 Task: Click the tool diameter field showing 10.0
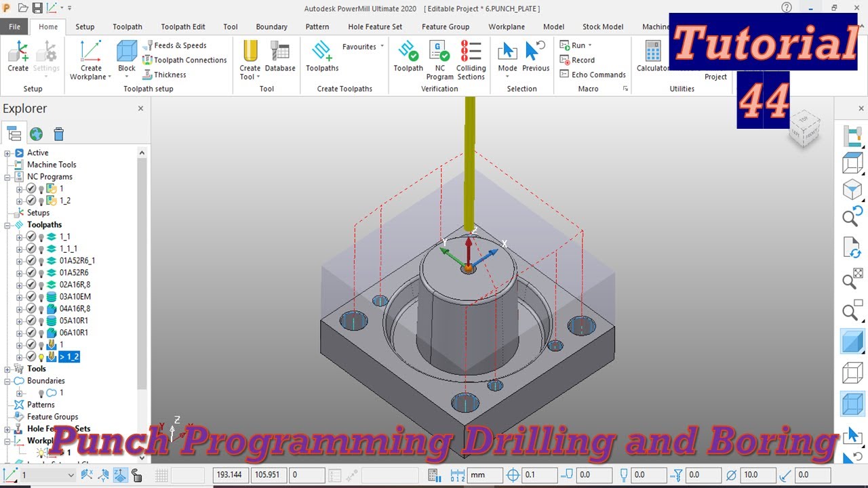point(757,475)
